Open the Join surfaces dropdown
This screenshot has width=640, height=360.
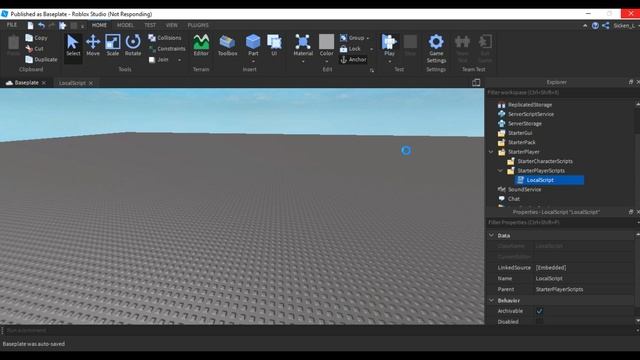point(180,60)
